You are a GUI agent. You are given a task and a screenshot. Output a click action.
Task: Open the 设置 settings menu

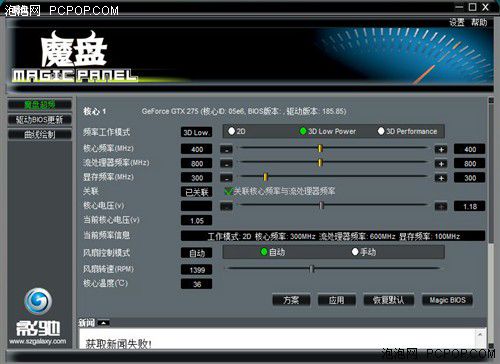[456, 22]
